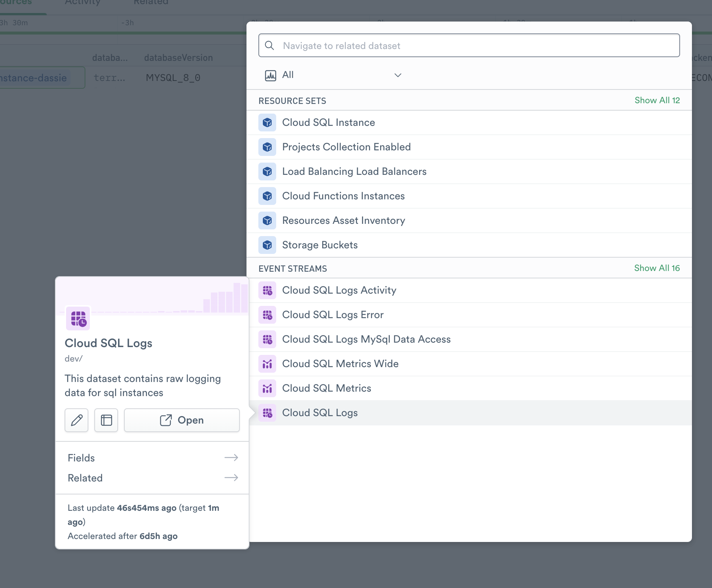The width and height of the screenshot is (712, 588).
Task: Expand the Related section arrow
Action: click(x=231, y=478)
